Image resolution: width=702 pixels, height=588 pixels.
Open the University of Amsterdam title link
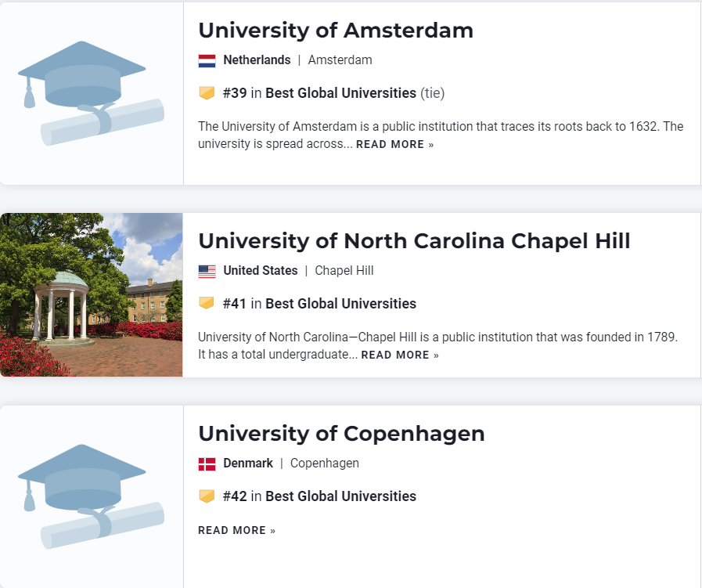point(336,31)
